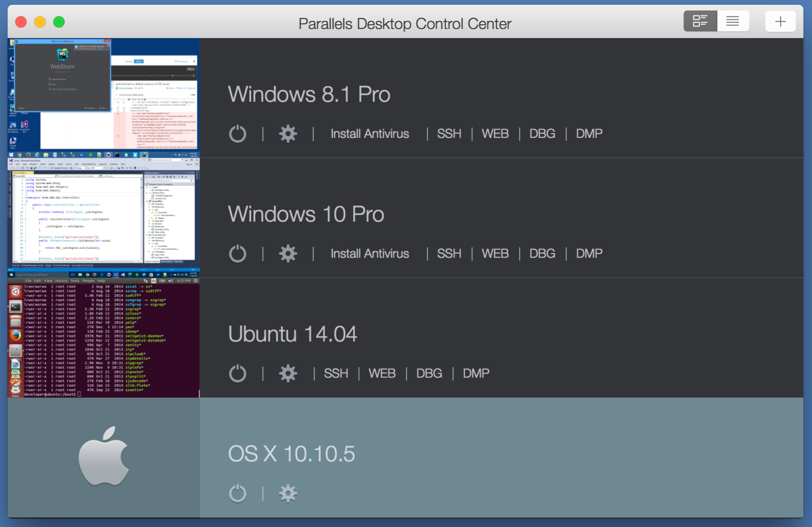Viewport: 812px width, 527px height.
Task: Click WEB under Windows 8.1 Pro
Action: tap(495, 134)
